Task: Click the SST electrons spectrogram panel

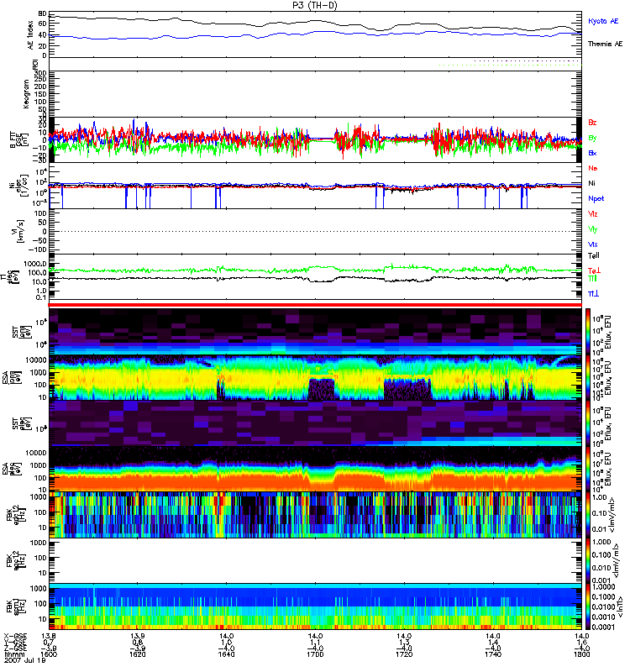Action: (315, 423)
